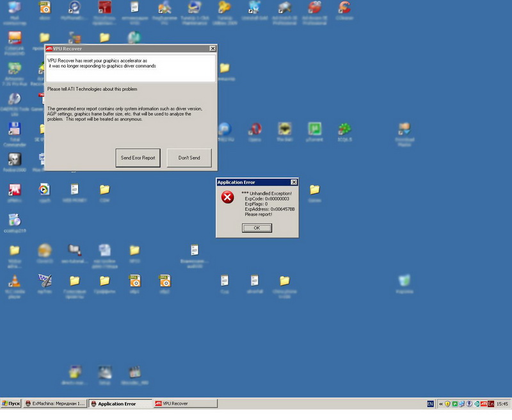Image resolution: width=512 pixels, height=420 pixels.
Task: Click the yellow security shield tray icon
Action: coord(447,404)
